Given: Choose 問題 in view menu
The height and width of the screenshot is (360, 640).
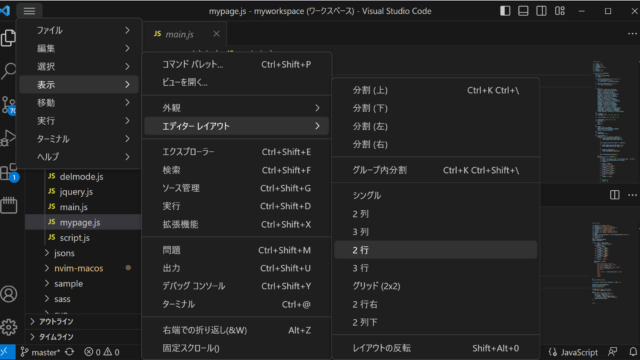Looking at the screenshot, I should point(237,250).
